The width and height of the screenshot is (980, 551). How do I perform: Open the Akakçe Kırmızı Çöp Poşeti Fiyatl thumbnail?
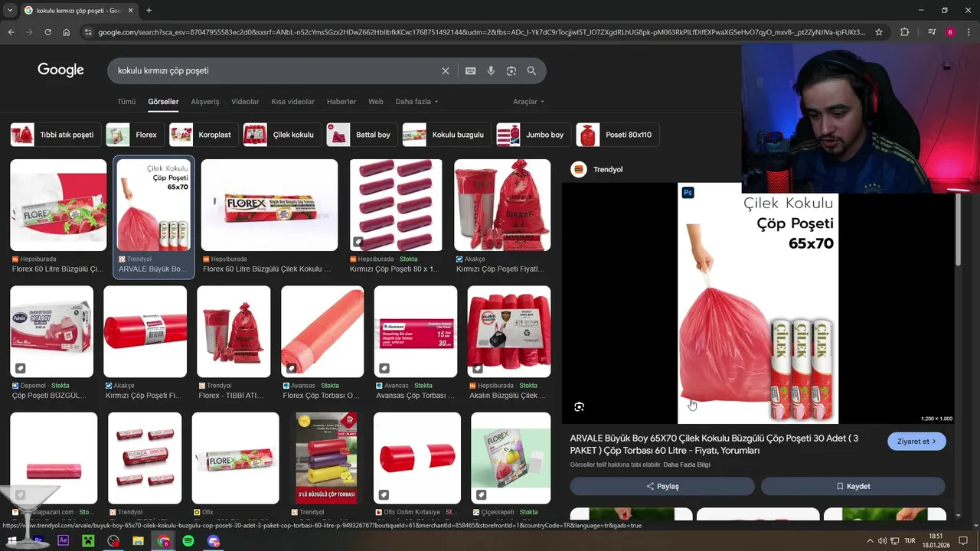tap(502, 205)
